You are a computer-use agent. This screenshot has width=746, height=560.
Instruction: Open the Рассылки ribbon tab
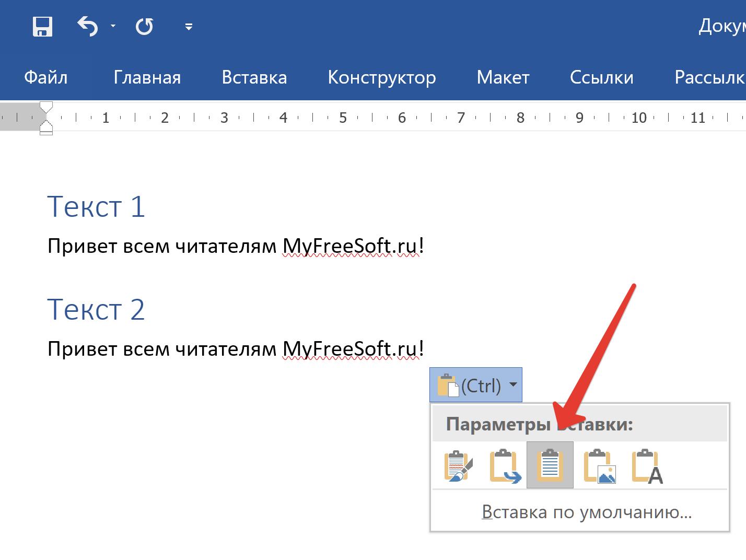coord(710,77)
